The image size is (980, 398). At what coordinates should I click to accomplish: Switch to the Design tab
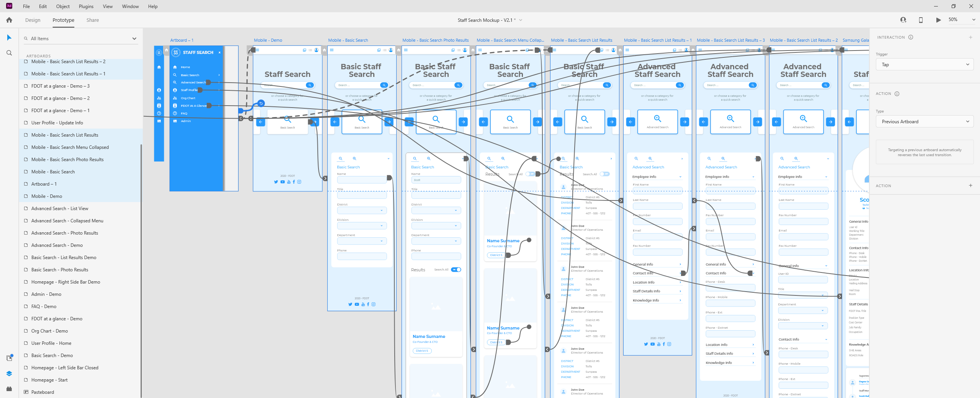pyautogui.click(x=33, y=20)
